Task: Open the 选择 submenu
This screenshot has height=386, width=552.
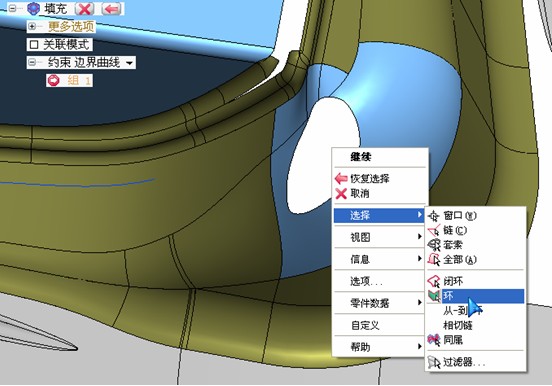Action: click(380, 215)
